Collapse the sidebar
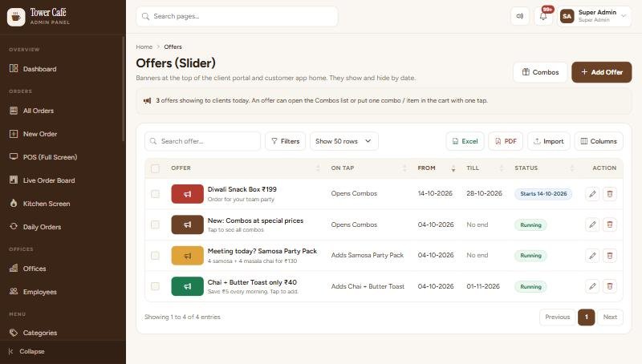642x364 pixels. [27, 352]
